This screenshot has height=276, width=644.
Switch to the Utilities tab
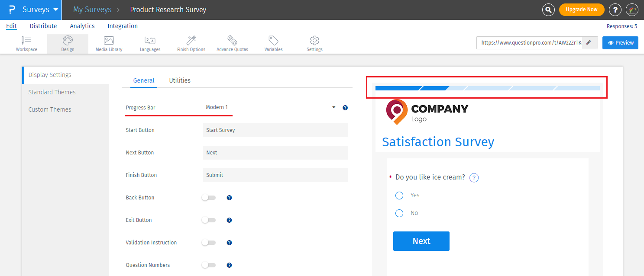coord(180,80)
